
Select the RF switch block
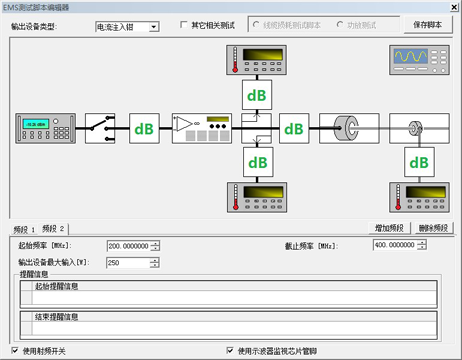(100, 128)
